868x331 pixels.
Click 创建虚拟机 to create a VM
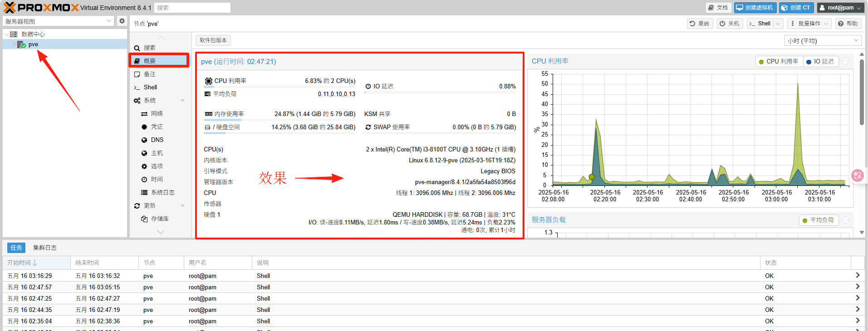tap(755, 8)
